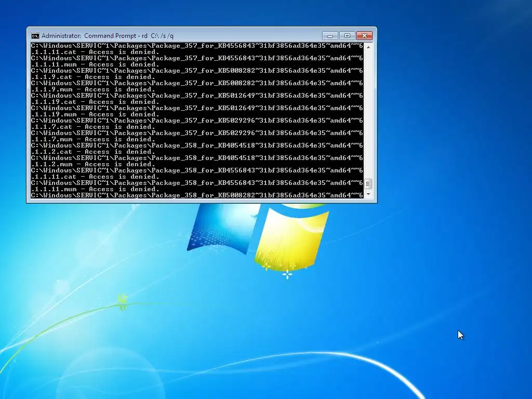Viewport: 532px width, 399px height.
Task: Close the Administrator Command Prompt window
Action: click(364, 36)
